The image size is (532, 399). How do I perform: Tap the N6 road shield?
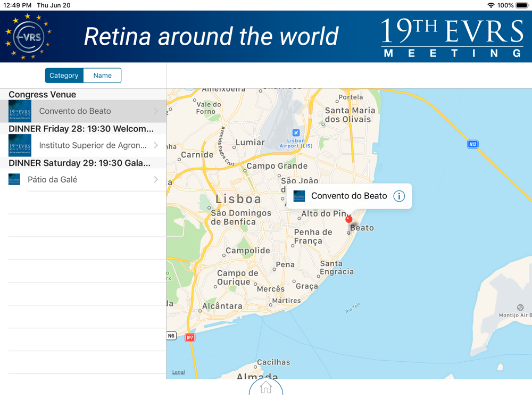pyautogui.click(x=171, y=336)
